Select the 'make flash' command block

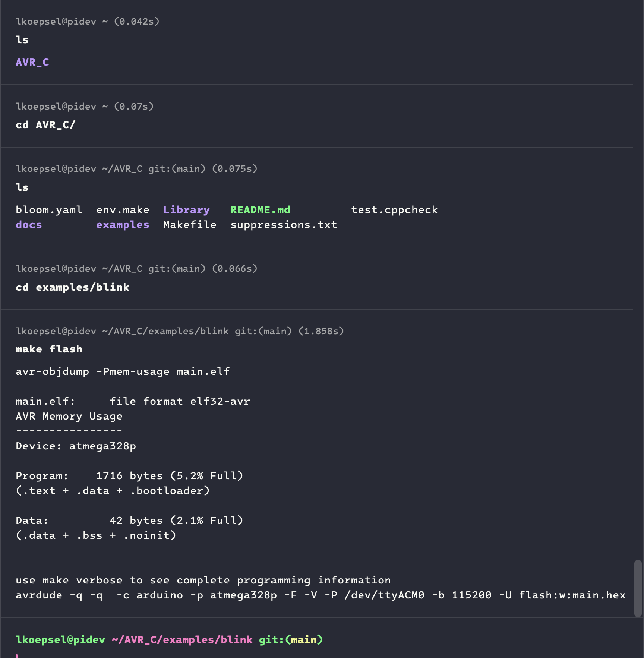[x=317, y=464]
